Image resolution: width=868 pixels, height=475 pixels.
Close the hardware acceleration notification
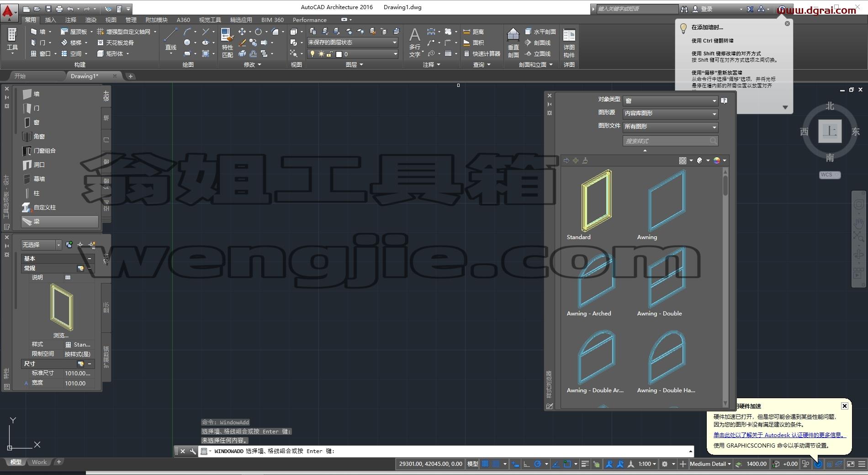click(x=845, y=406)
